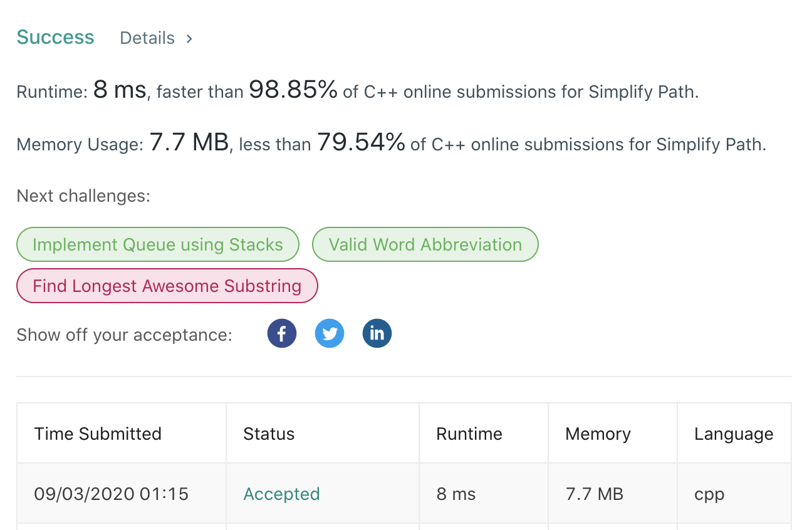This screenshot has width=812, height=530.
Task: Click the Language column header
Action: (x=734, y=434)
